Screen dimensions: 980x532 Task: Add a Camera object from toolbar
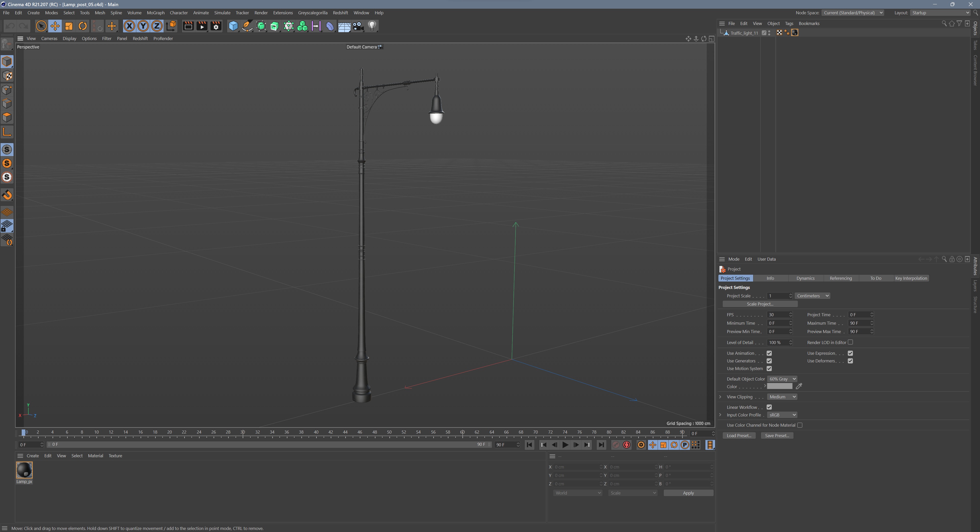(358, 26)
